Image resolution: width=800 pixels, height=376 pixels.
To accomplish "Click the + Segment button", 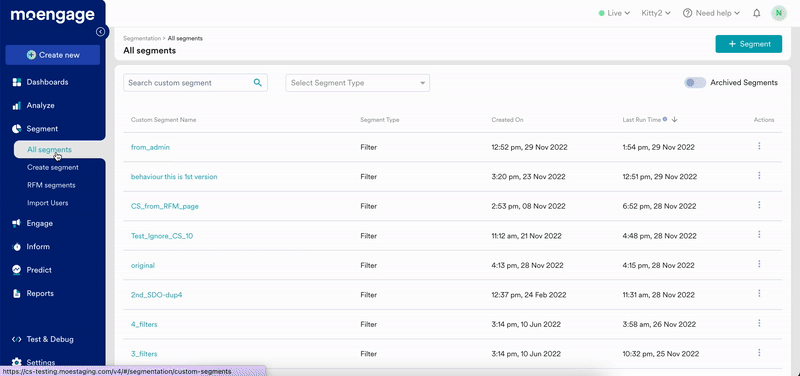I will tap(748, 44).
